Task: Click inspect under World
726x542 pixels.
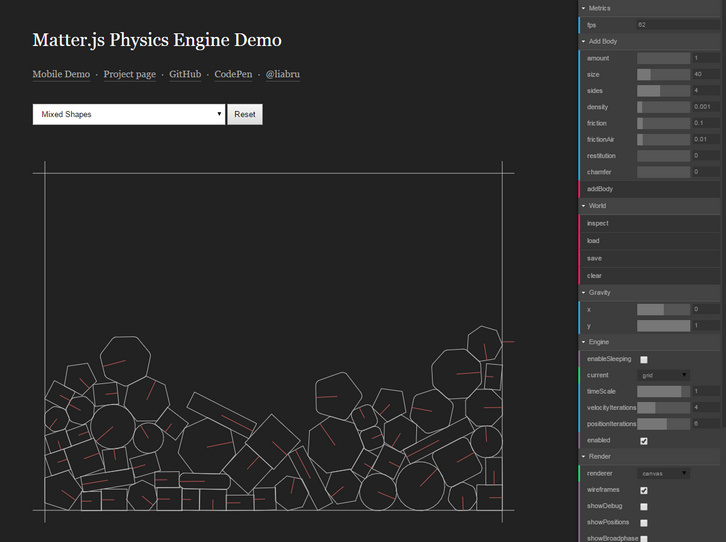Action: tap(598, 223)
